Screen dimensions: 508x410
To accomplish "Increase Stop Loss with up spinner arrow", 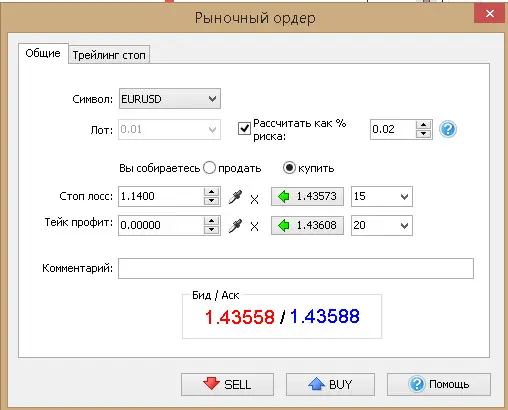I will [211, 192].
